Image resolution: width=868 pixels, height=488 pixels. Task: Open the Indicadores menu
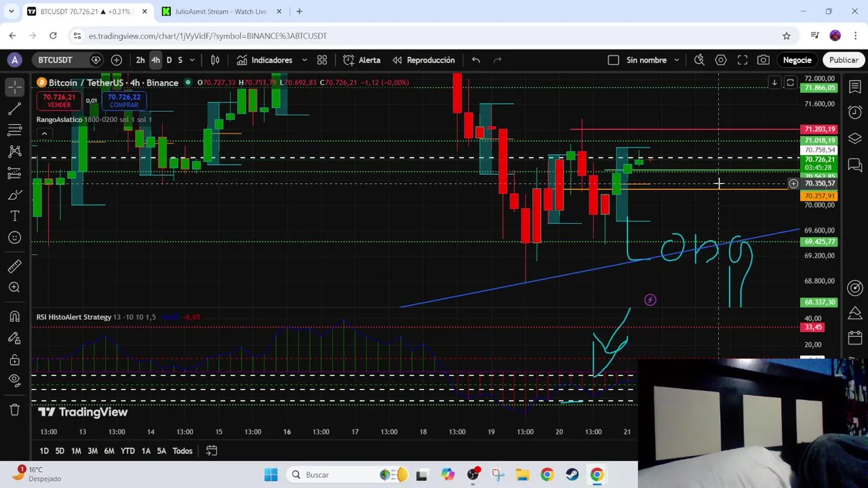pos(264,60)
